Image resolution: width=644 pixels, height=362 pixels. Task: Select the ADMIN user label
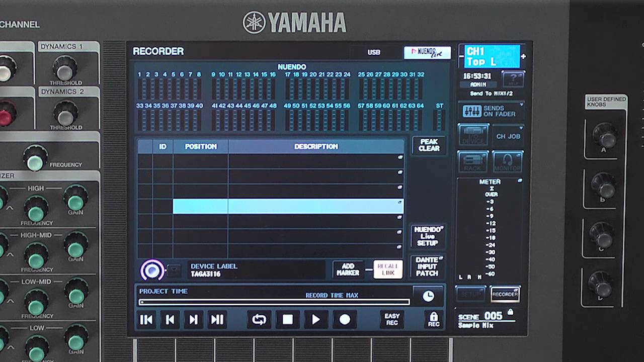pyautogui.click(x=478, y=85)
